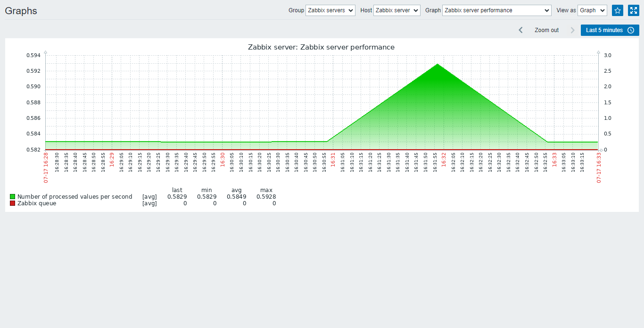Click the clock icon in time selector

pyautogui.click(x=631, y=30)
